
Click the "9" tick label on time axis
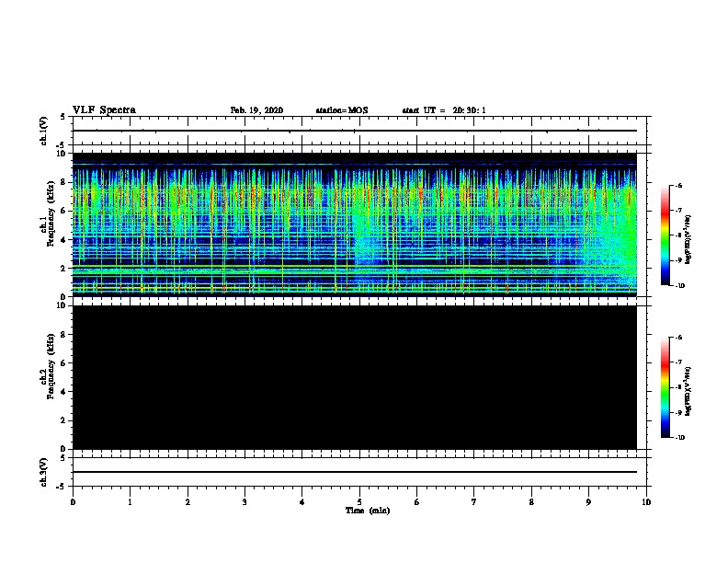[588, 502]
